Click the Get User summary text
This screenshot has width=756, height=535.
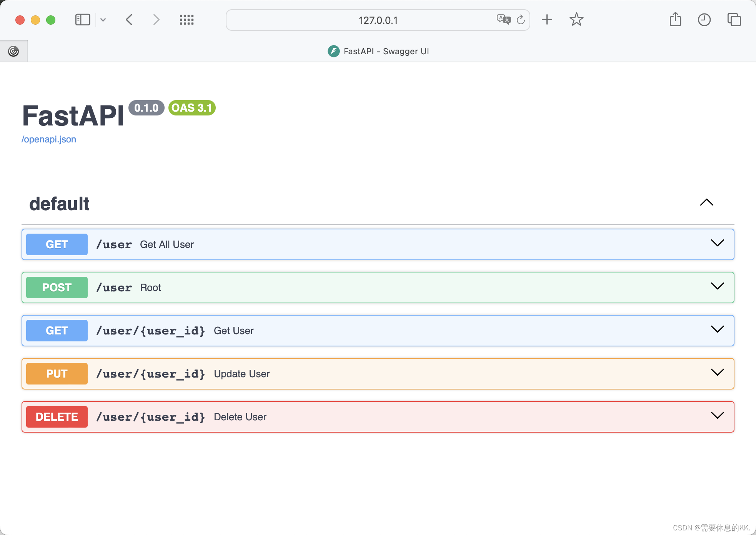234,331
